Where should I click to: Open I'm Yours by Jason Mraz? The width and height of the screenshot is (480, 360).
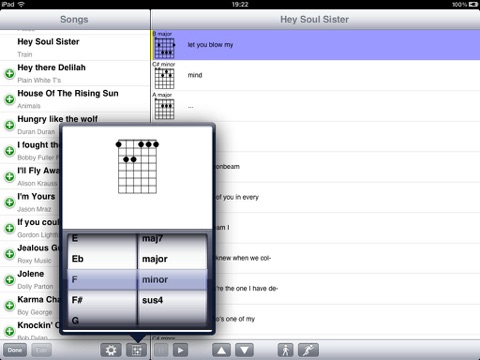click(x=30, y=202)
